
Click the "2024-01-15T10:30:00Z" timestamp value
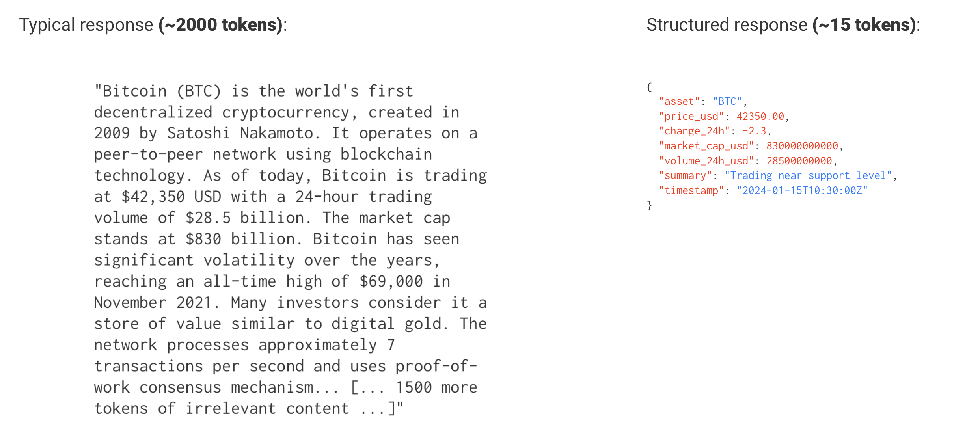click(802, 191)
